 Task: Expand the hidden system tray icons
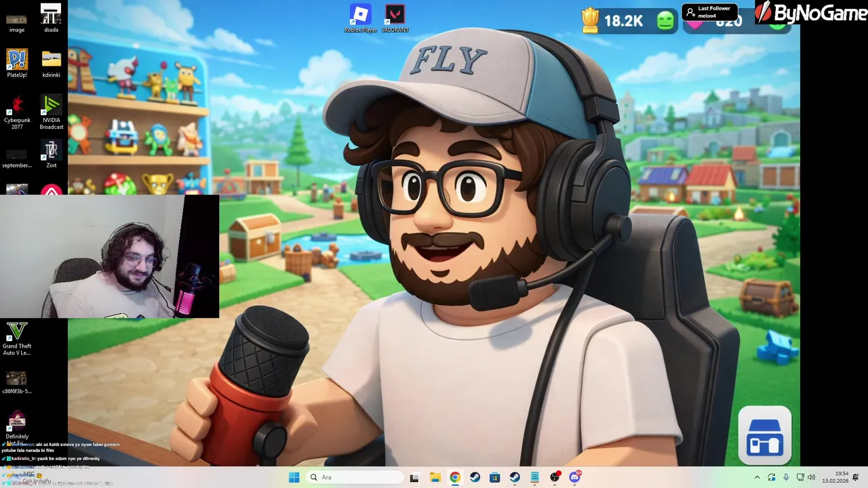point(757,477)
